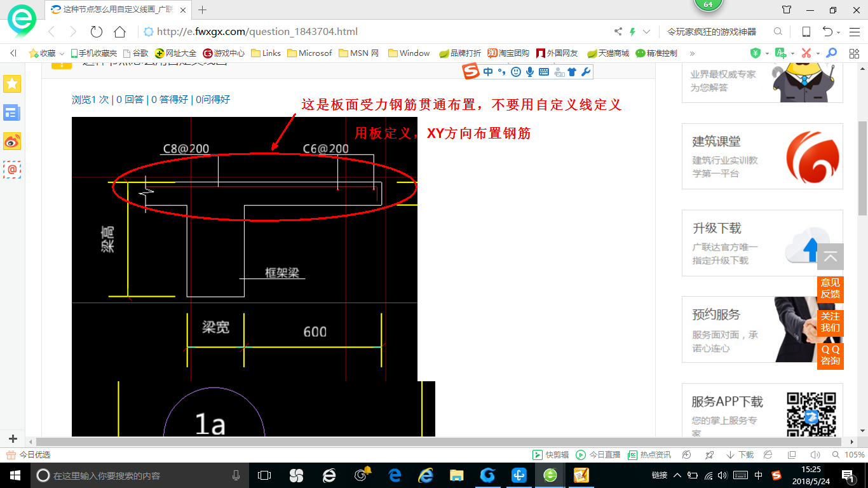This screenshot has height=488, width=868.
Task: Go to browser home page
Action: (x=119, y=32)
